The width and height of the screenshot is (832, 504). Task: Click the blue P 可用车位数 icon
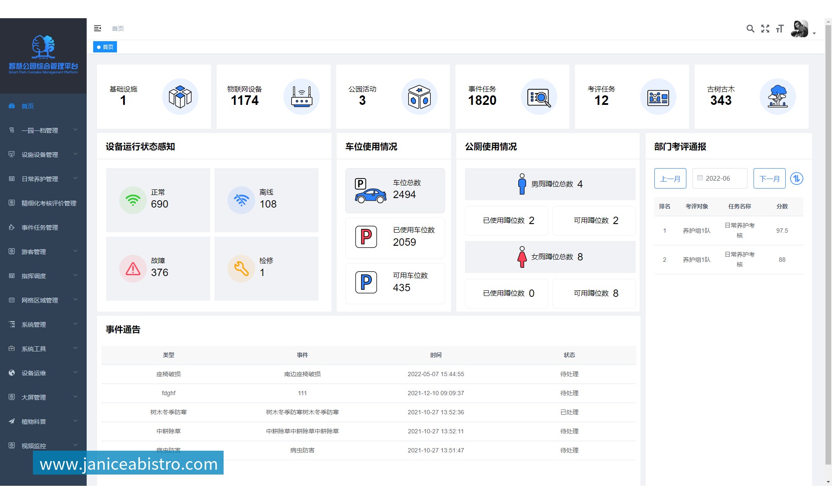pyautogui.click(x=366, y=282)
